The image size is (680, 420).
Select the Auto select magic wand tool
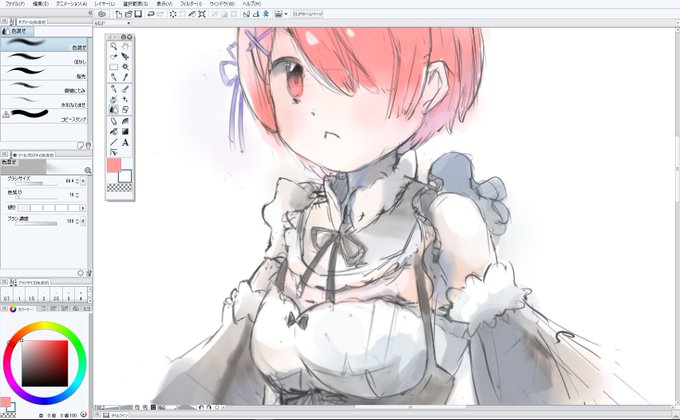point(125,67)
